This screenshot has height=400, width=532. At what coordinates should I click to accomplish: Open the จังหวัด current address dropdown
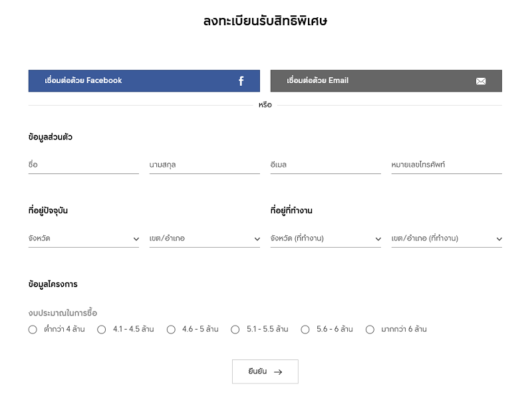pyautogui.click(x=84, y=239)
